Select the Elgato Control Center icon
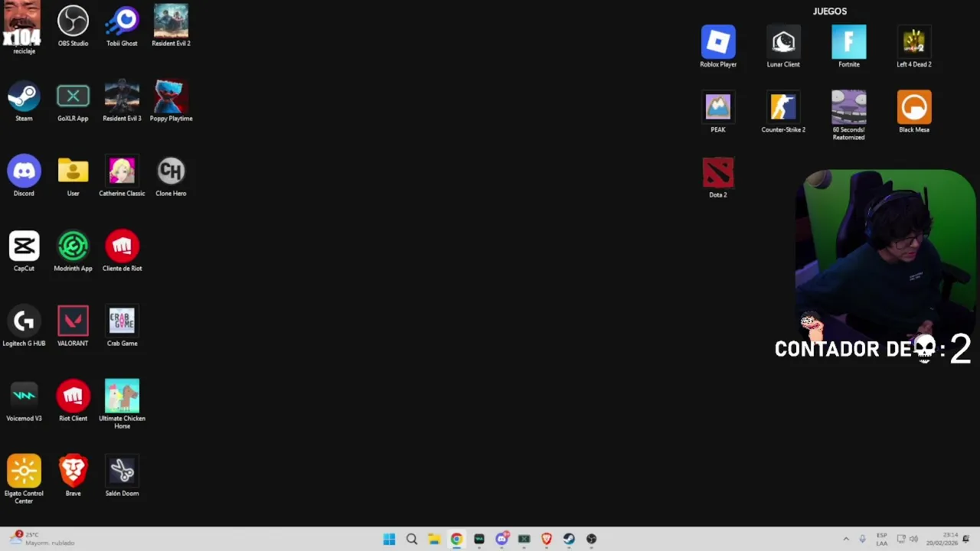 tap(24, 479)
